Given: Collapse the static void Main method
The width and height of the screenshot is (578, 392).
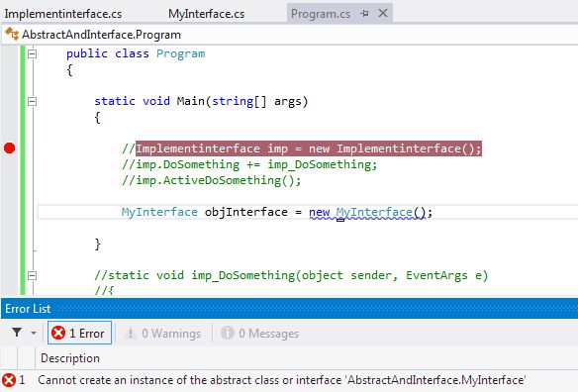Looking at the screenshot, I should [33, 101].
